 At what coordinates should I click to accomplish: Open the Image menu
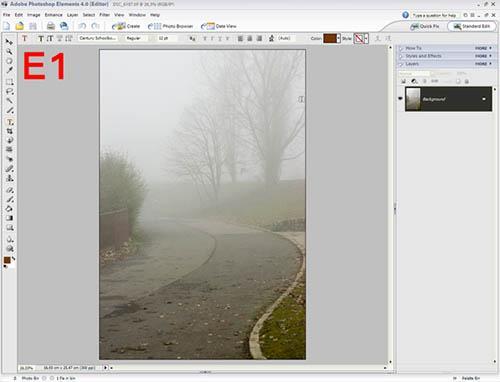tap(34, 15)
